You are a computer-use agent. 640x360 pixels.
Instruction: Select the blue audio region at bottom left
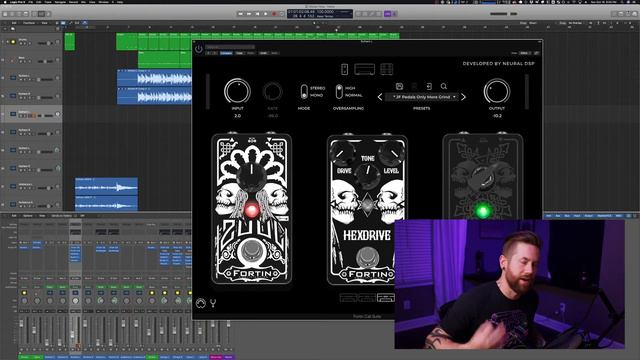tap(106, 186)
